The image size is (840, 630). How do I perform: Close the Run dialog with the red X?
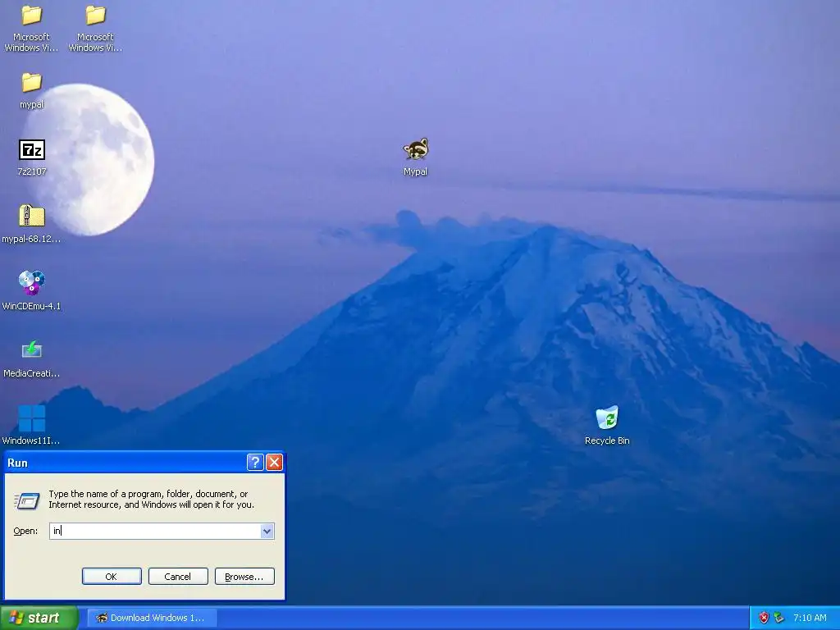coord(274,463)
